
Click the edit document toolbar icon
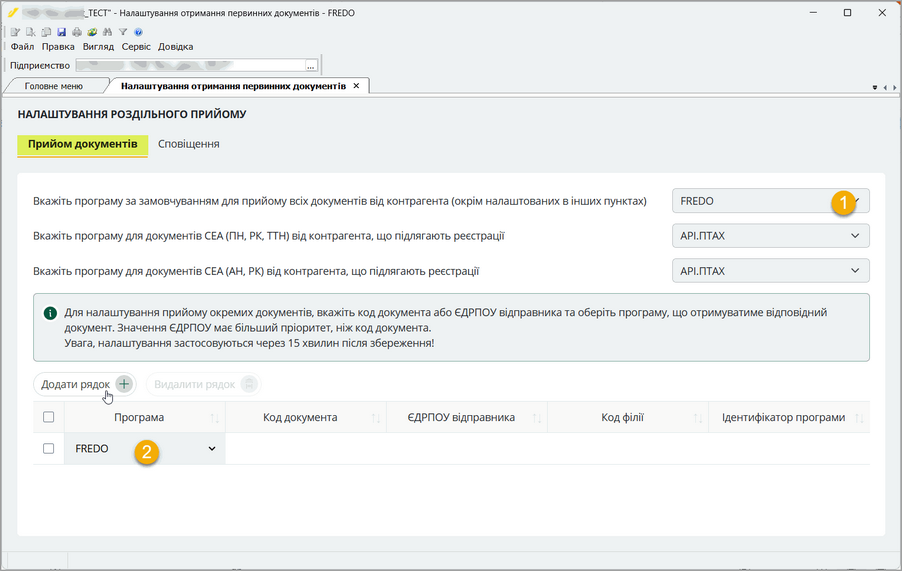pyautogui.click(x=16, y=32)
